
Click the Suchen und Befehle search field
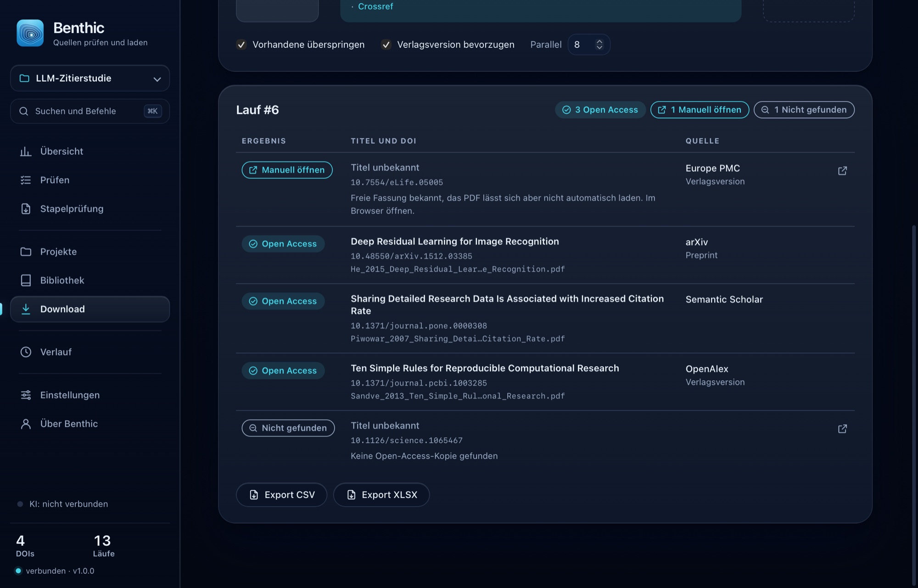point(90,111)
